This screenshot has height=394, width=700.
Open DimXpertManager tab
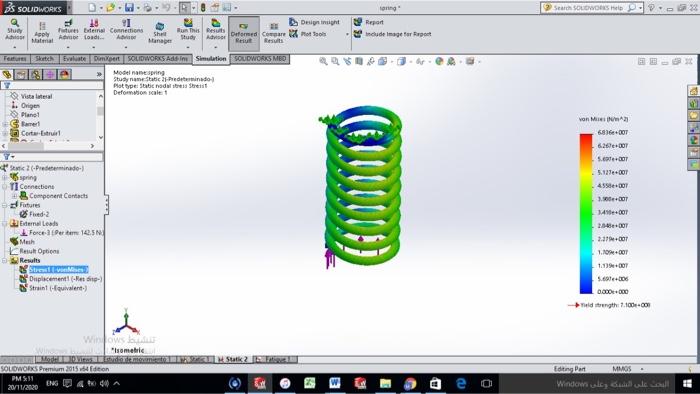pyautogui.click(x=50, y=75)
